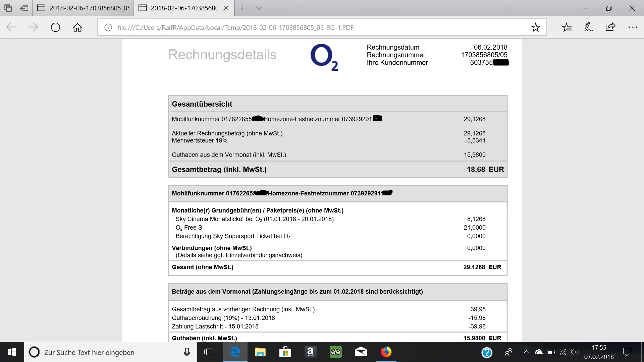Click the Home icon
The image size is (644, 362).
tap(77, 27)
